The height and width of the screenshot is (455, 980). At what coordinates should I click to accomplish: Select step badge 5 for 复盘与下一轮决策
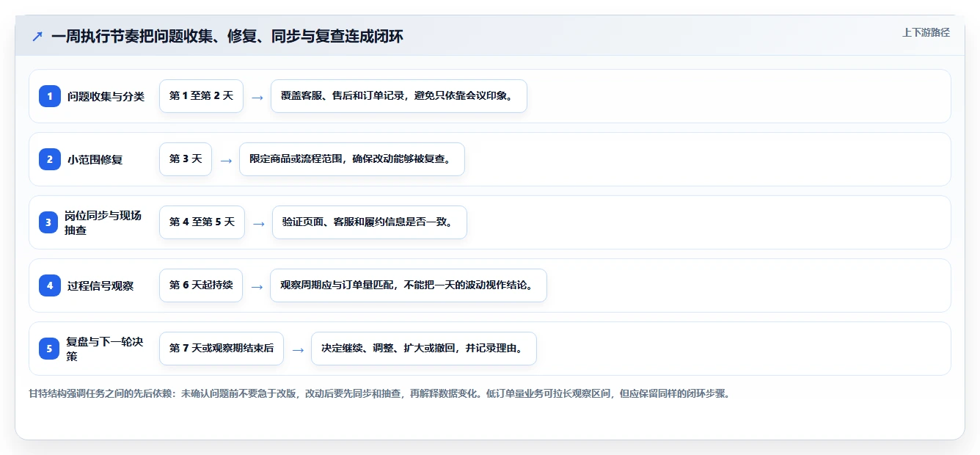click(x=50, y=349)
